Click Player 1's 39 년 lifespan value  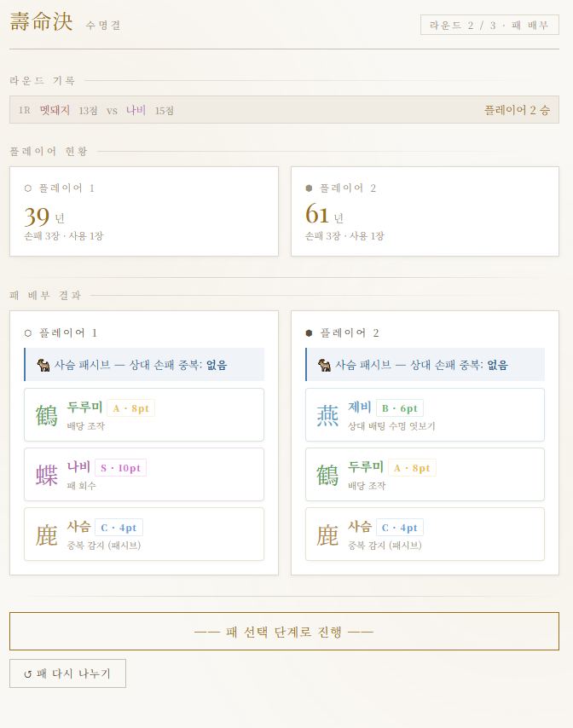tap(44, 217)
